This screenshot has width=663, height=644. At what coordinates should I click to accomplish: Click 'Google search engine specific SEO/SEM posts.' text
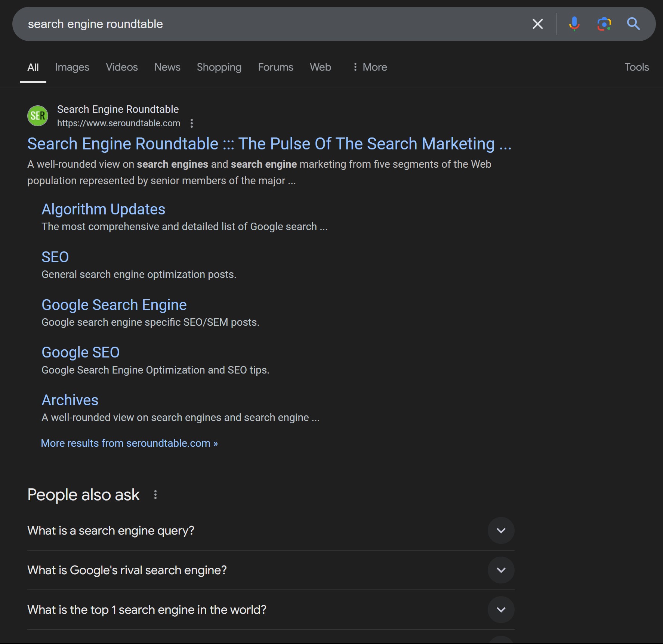point(151,322)
